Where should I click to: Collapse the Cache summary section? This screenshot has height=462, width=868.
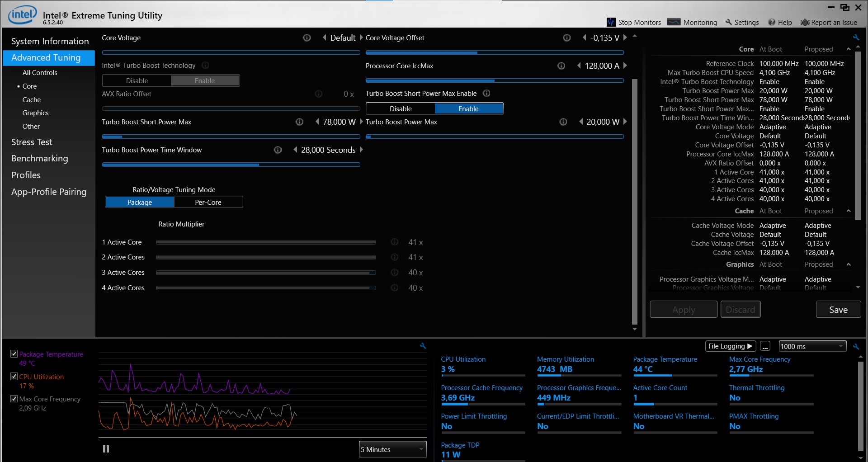849,211
